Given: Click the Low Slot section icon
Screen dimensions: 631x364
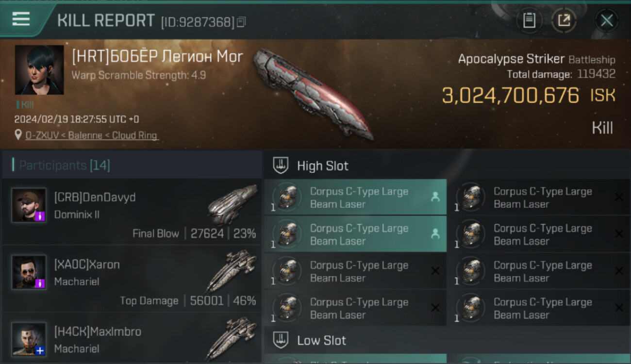Looking at the screenshot, I should 281,340.
